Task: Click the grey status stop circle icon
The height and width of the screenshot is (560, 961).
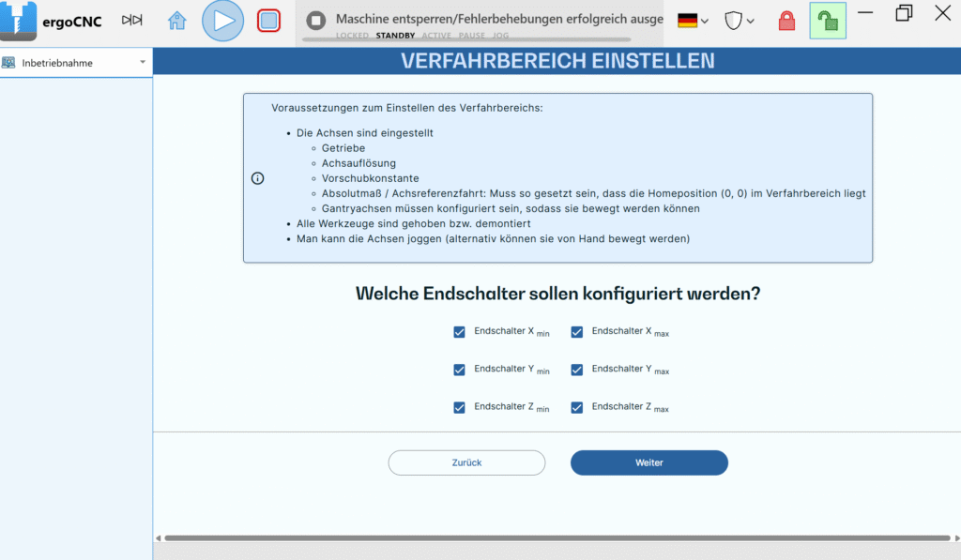Action: [316, 20]
